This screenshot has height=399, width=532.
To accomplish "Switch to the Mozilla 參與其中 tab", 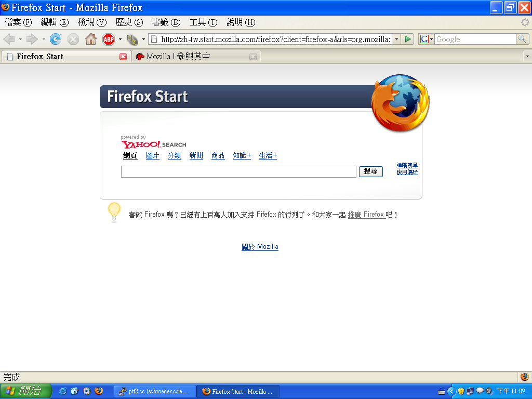I will pos(195,57).
